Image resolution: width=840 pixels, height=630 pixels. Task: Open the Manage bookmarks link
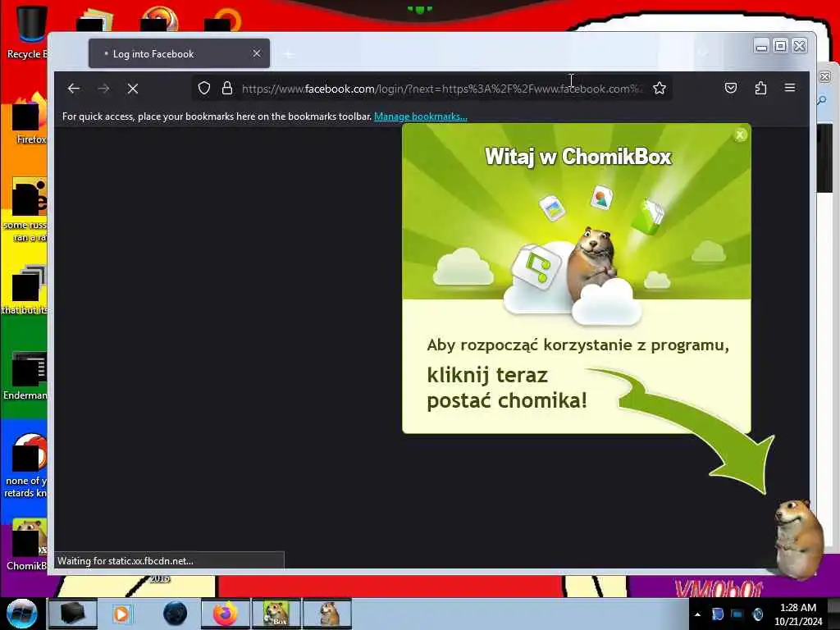(421, 116)
